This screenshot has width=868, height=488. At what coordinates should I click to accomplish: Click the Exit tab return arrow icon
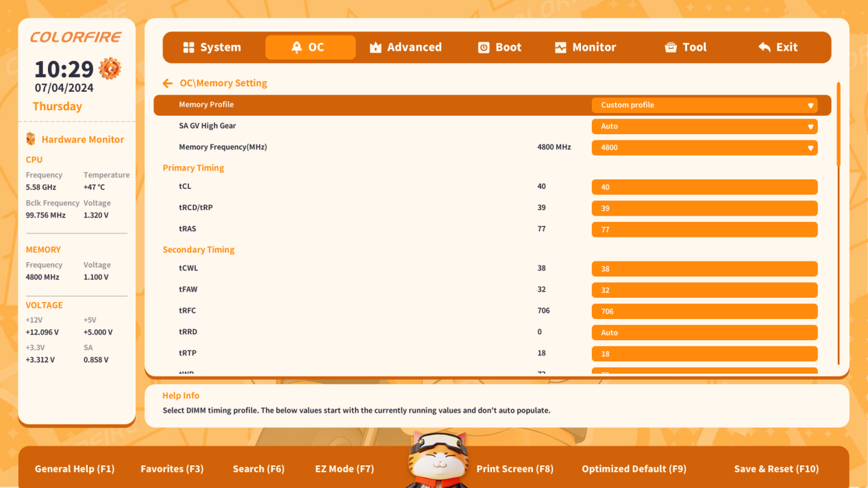click(x=765, y=47)
